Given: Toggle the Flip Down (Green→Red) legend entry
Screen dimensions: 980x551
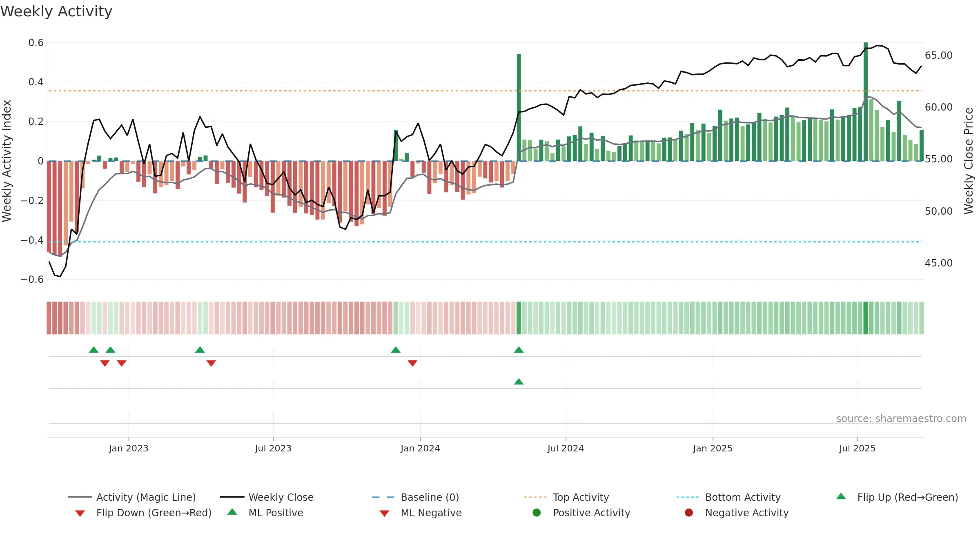Looking at the screenshot, I should pos(143,513).
